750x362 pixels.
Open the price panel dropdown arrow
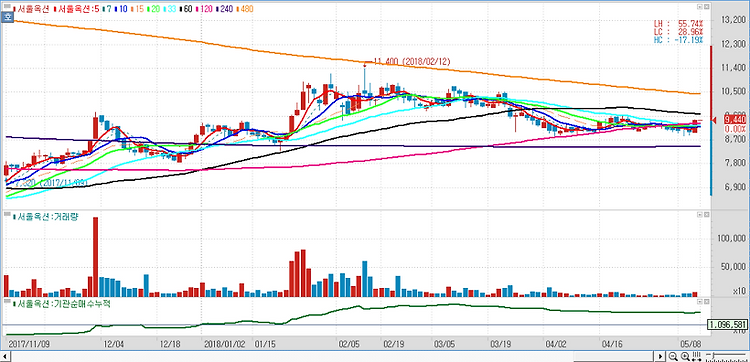coord(700,7)
